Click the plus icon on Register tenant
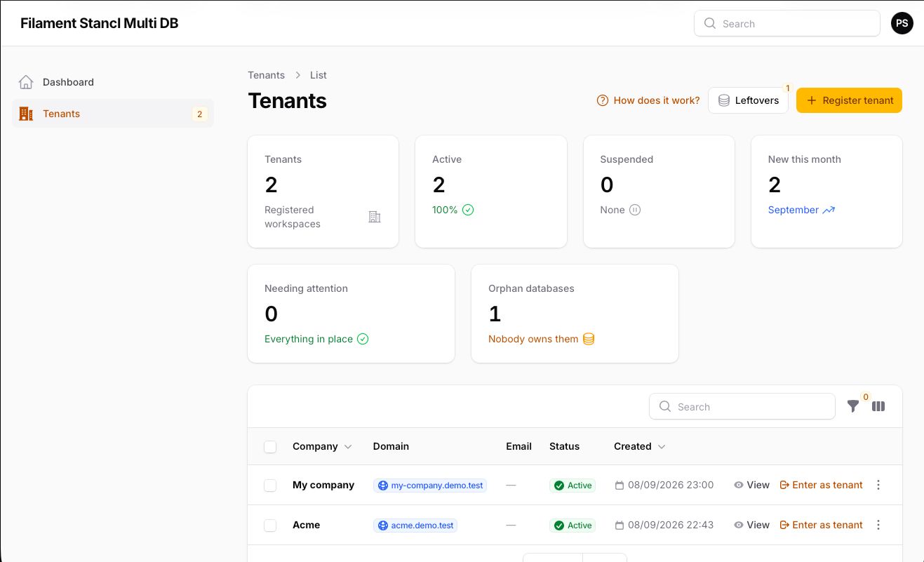The height and width of the screenshot is (562, 924). click(812, 100)
